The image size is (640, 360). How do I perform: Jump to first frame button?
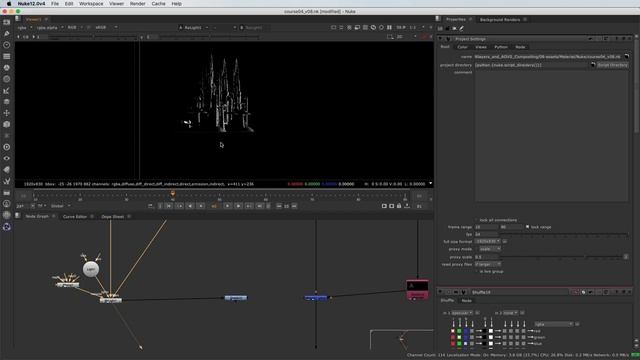pyautogui.click(x=169, y=206)
